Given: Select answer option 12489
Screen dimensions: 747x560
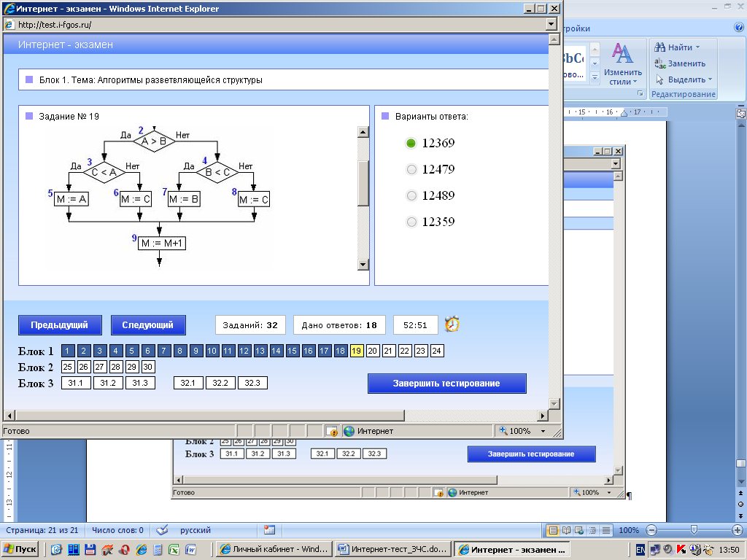Looking at the screenshot, I should coord(411,195).
